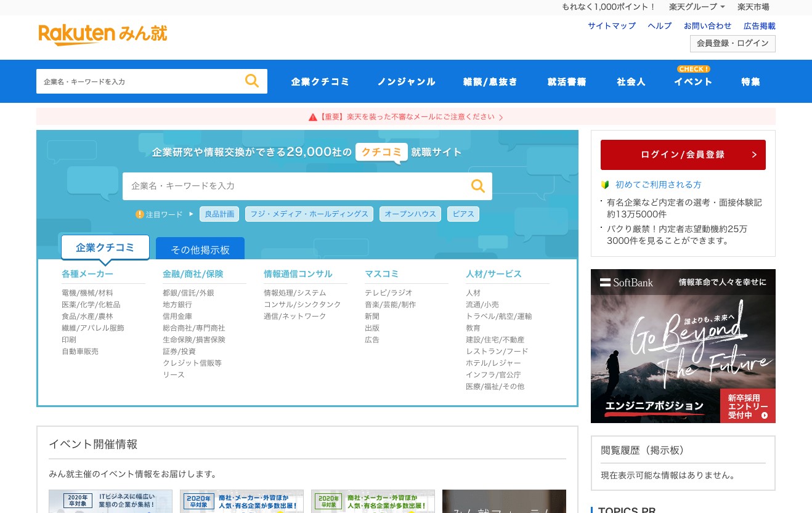
Task: Open the 楽天市場 link
Action: tap(753, 7)
